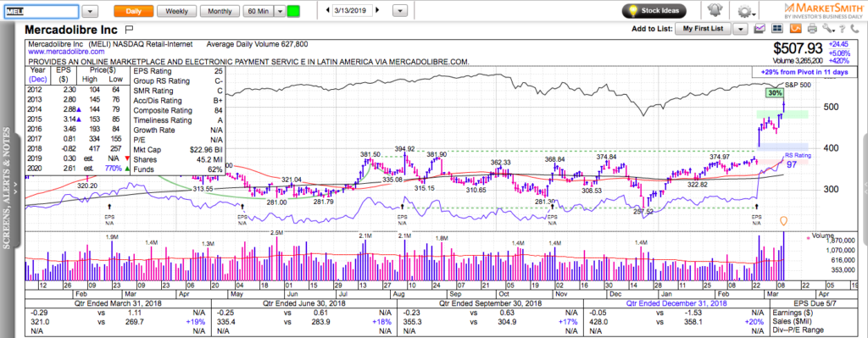Flag Mercadolibre using the flag icon
868x338 pixels.
[x=129, y=29]
